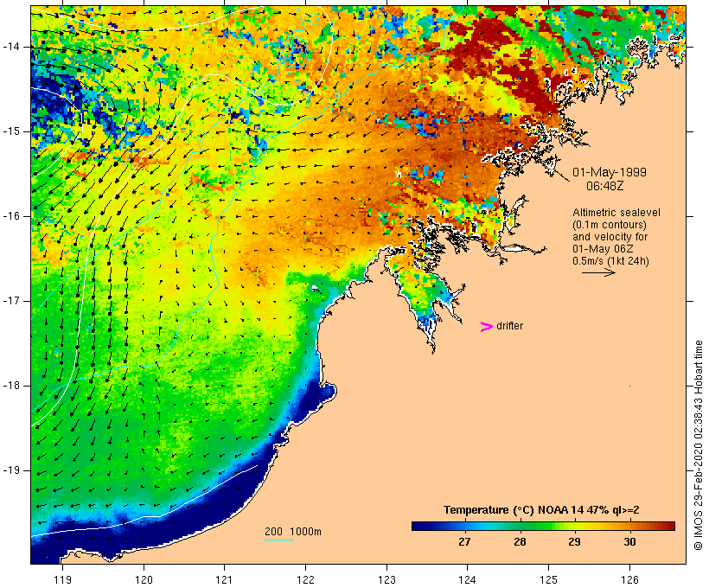Click the 'and velocity for' caption line
The width and height of the screenshot is (709, 588).
coord(610,237)
